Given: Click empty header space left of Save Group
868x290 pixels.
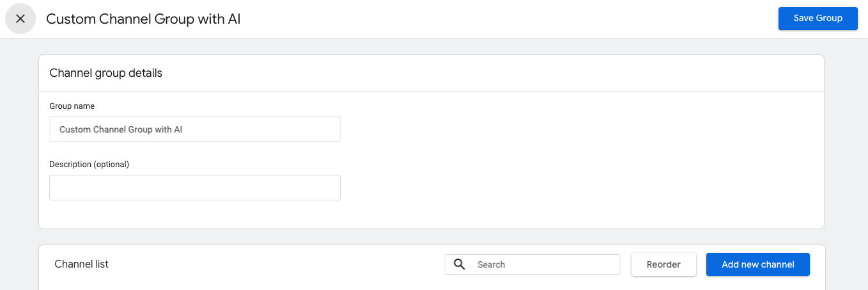Looking at the screenshot, I should (511, 19).
